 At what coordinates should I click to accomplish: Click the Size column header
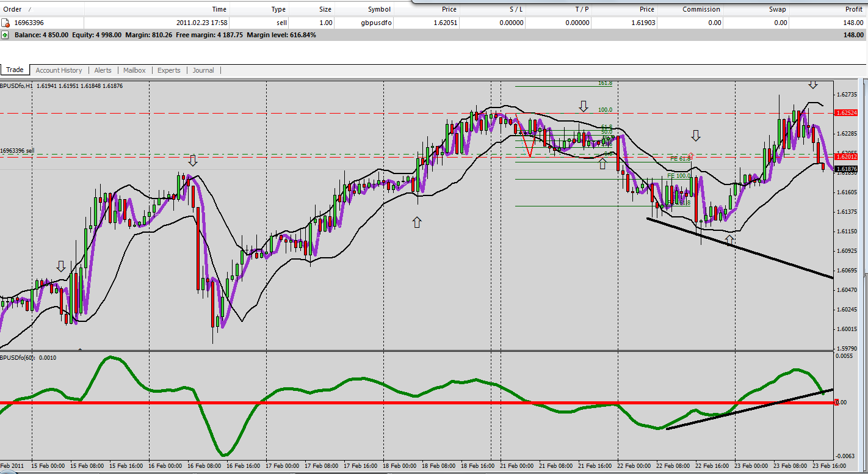[x=325, y=9]
